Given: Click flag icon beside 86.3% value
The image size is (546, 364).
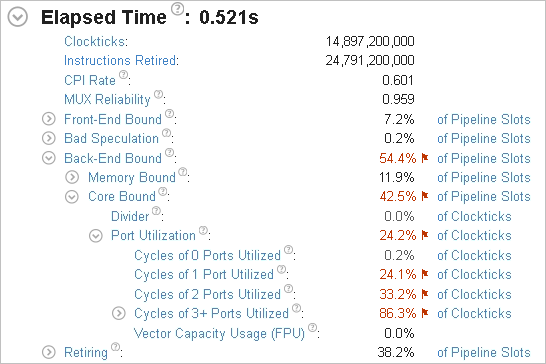Looking at the screenshot, I should click(x=425, y=313).
